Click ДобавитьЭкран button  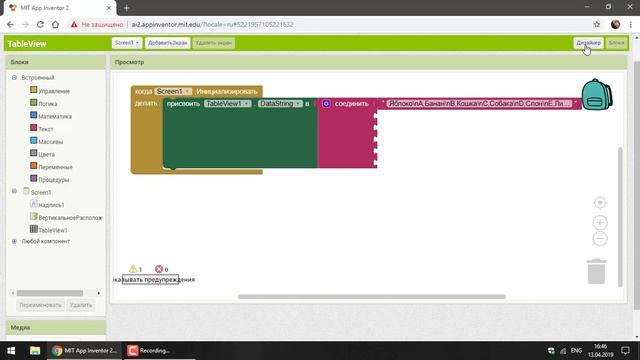point(167,43)
